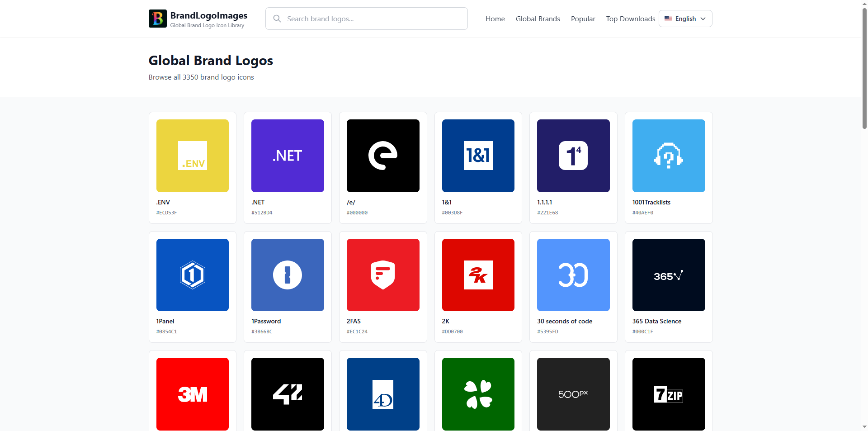Select the 1Password logo thumbnail

[288, 275]
